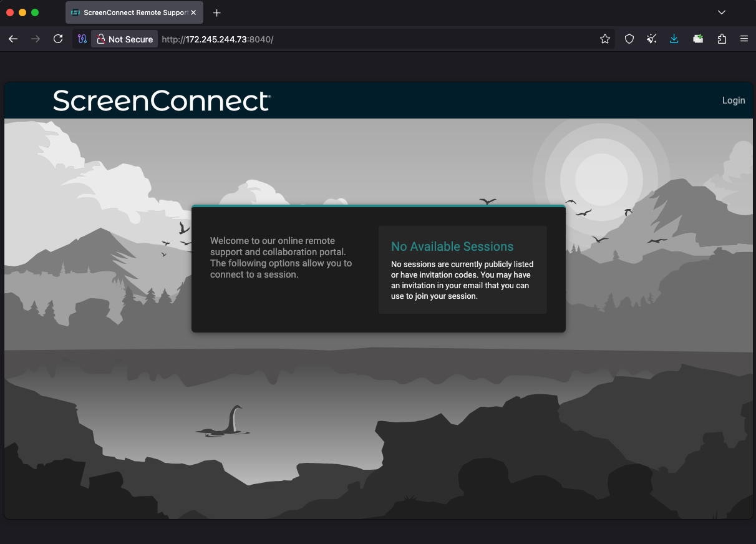Minimize the window with the yellow button
Viewport: 756px width, 544px height.
(x=22, y=12)
